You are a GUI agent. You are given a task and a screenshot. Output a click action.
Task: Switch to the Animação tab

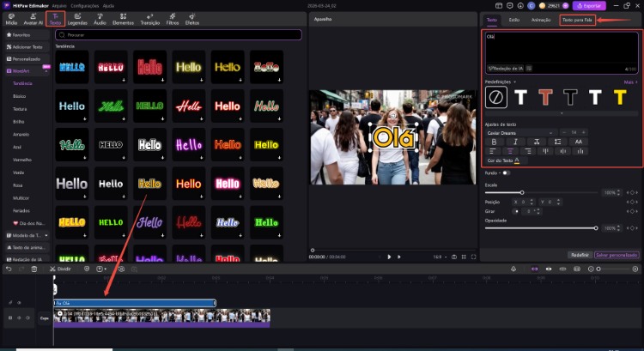click(541, 20)
